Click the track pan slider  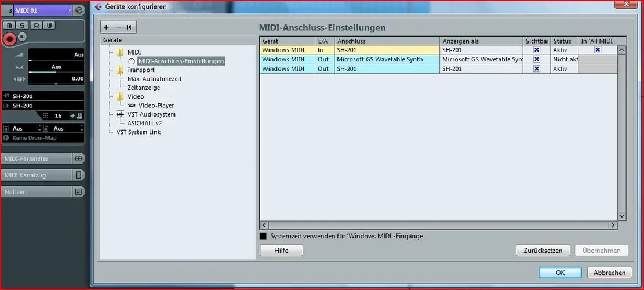click(56, 67)
